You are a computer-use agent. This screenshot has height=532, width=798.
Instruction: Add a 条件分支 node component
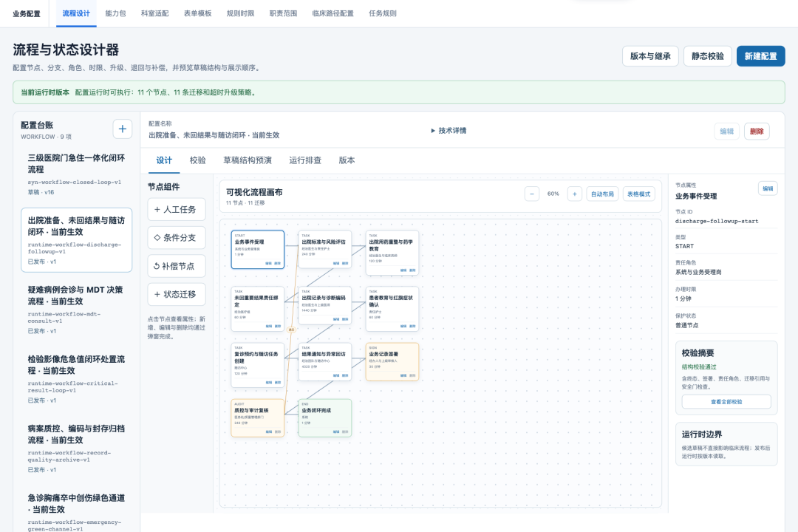177,238
